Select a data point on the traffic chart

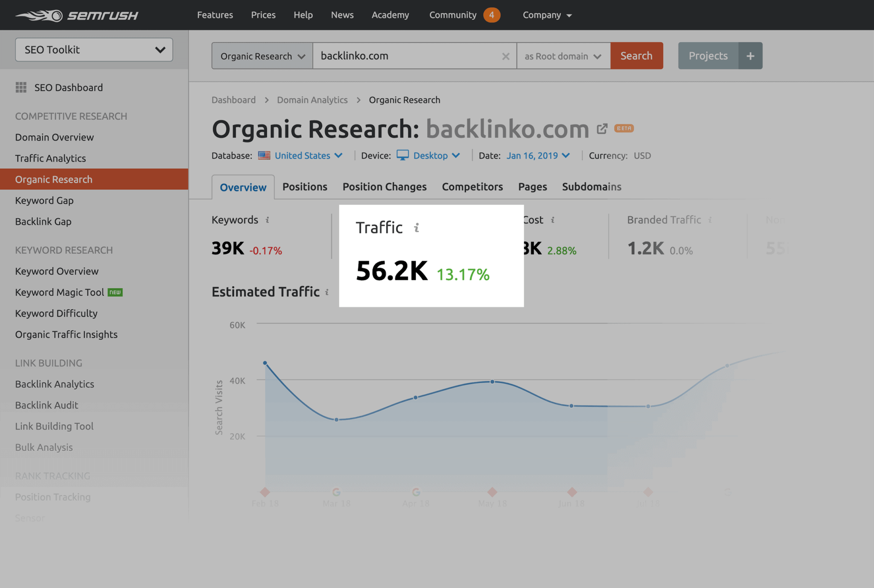[492, 381]
